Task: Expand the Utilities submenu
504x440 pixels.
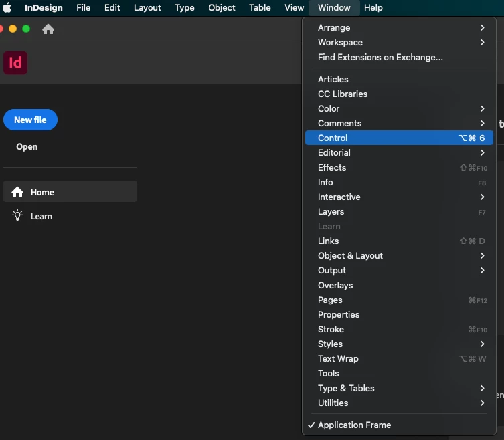Action: tap(399, 403)
